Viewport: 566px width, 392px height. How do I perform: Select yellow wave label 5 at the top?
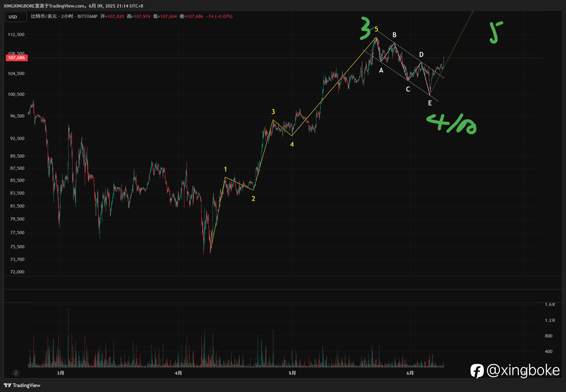pyautogui.click(x=376, y=29)
